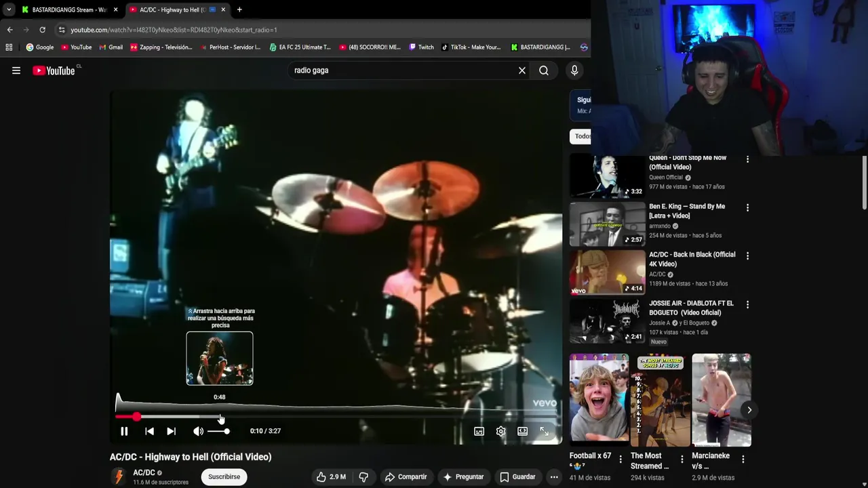
Task: Start voice search with microphone icon
Action: tap(574, 70)
